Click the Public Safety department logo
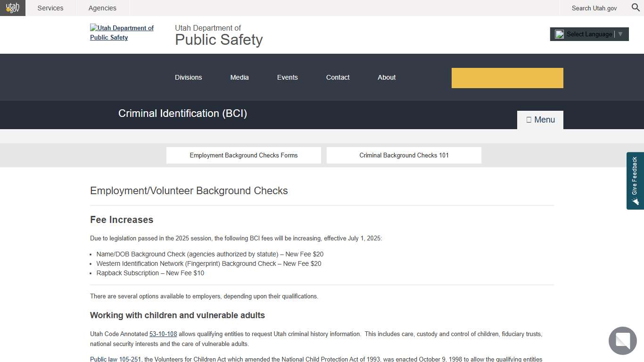 tap(122, 33)
